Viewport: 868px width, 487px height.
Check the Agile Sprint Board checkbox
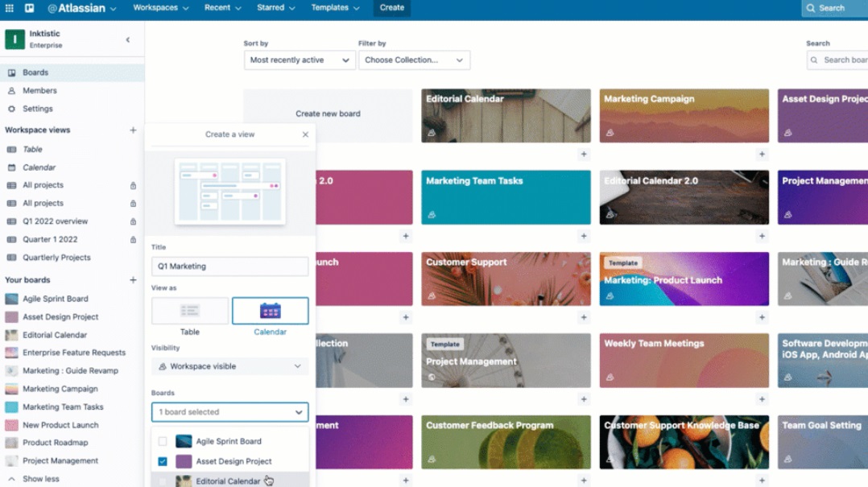162,441
